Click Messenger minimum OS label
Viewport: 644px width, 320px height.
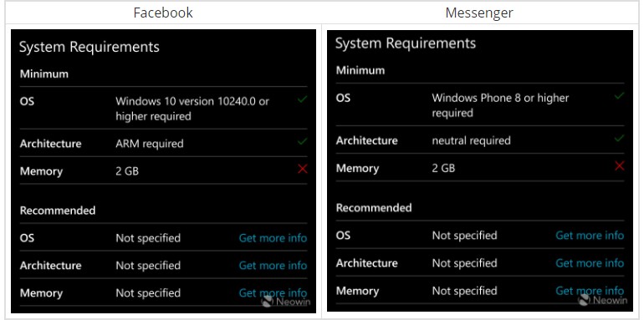click(x=344, y=98)
